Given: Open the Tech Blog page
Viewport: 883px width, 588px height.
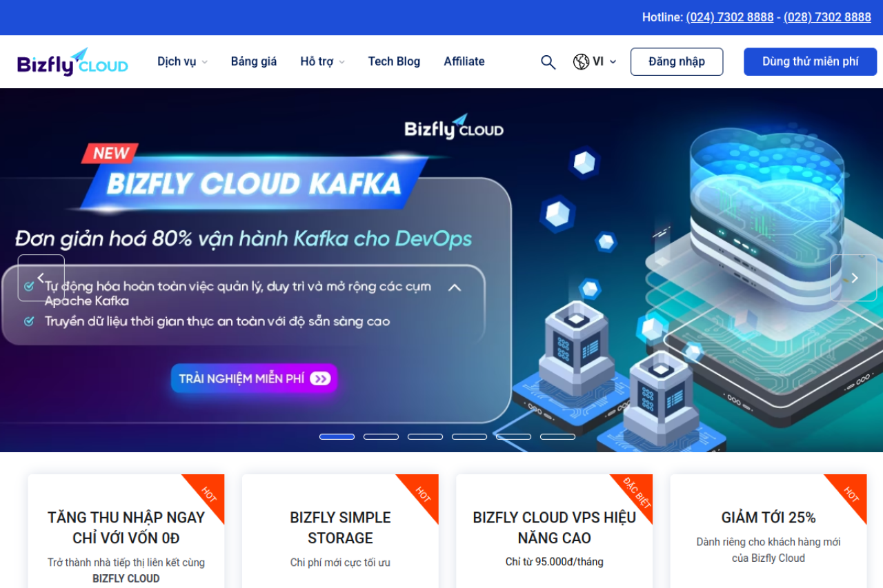Looking at the screenshot, I should [394, 61].
